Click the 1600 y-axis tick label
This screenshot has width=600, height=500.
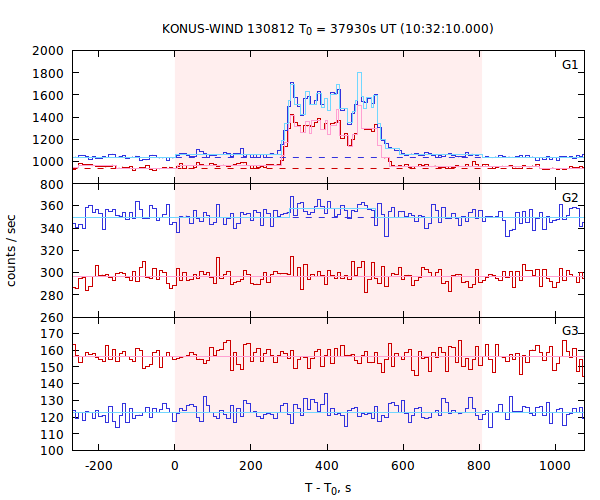click(x=48, y=95)
